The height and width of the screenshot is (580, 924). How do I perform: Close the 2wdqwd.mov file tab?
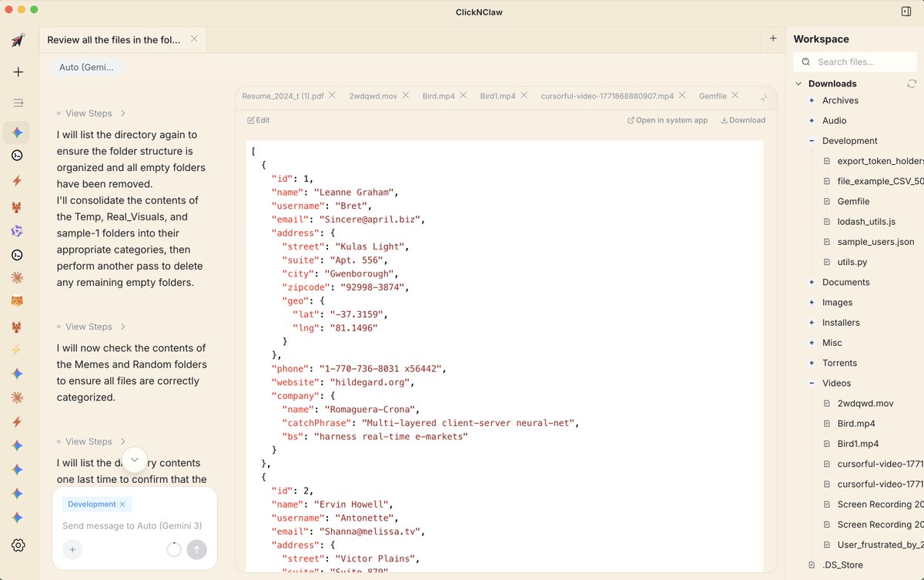406,96
